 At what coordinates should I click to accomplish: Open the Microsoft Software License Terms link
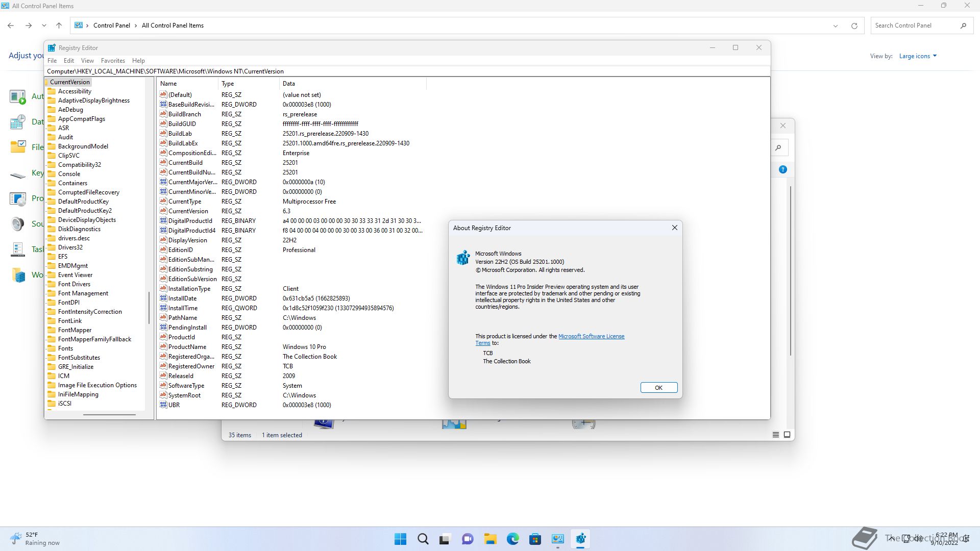(591, 336)
